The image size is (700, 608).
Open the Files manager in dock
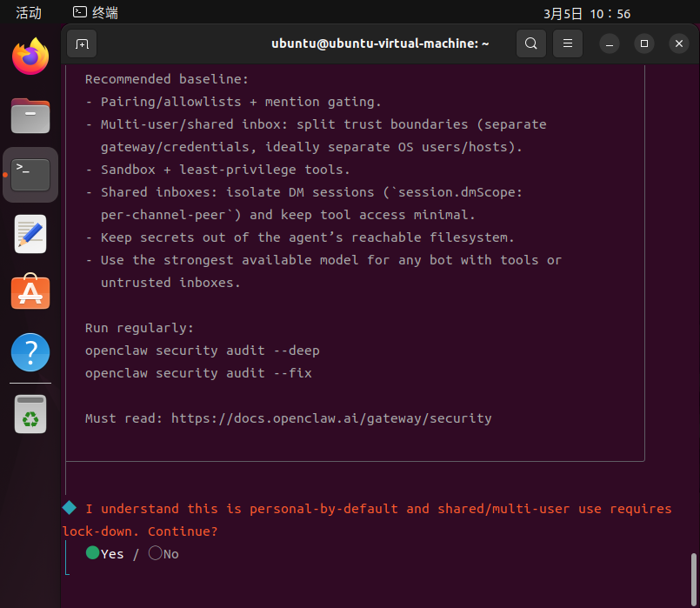(30, 116)
